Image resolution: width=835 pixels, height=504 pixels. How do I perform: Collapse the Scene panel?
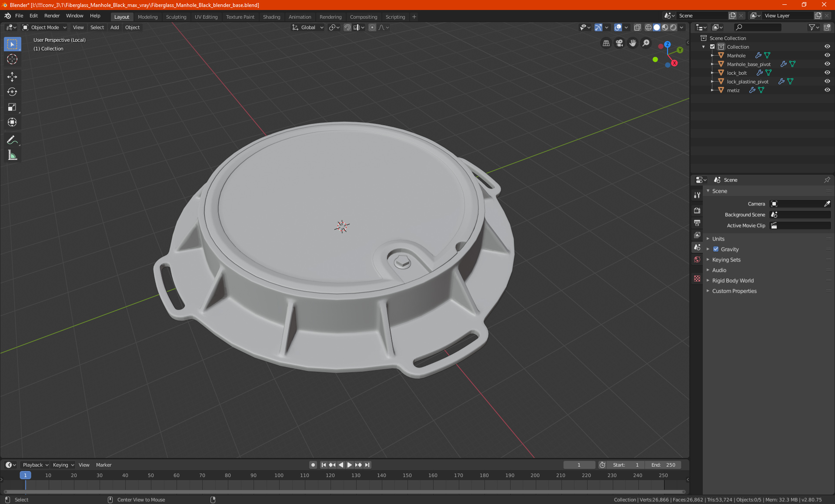[719, 191]
